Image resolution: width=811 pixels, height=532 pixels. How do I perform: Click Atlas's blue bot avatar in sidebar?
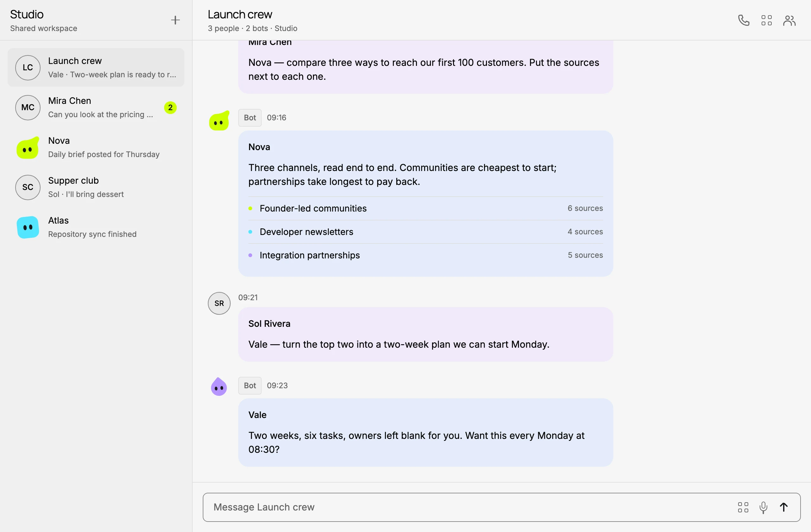[x=28, y=227]
